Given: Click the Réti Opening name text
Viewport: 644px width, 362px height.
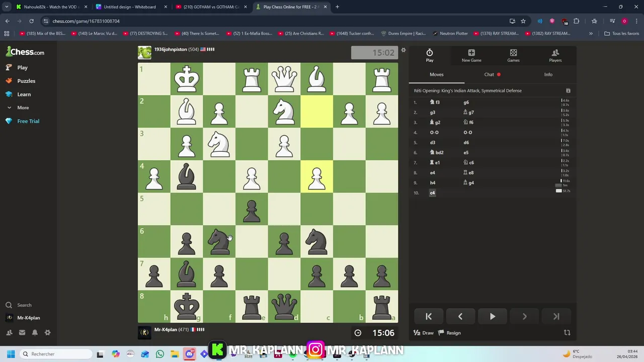Looking at the screenshot, I should coord(467,90).
